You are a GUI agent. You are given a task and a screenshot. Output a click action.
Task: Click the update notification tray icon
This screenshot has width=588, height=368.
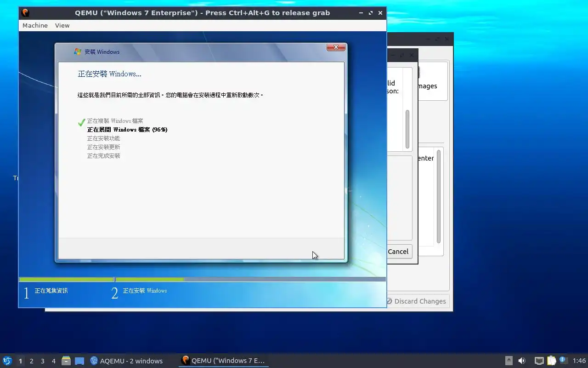point(564,360)
